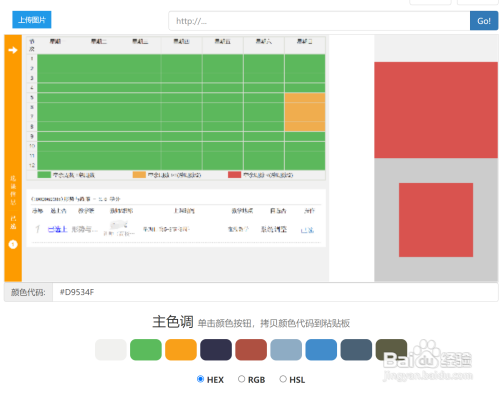Click the Go! button

tap(484, 21)
